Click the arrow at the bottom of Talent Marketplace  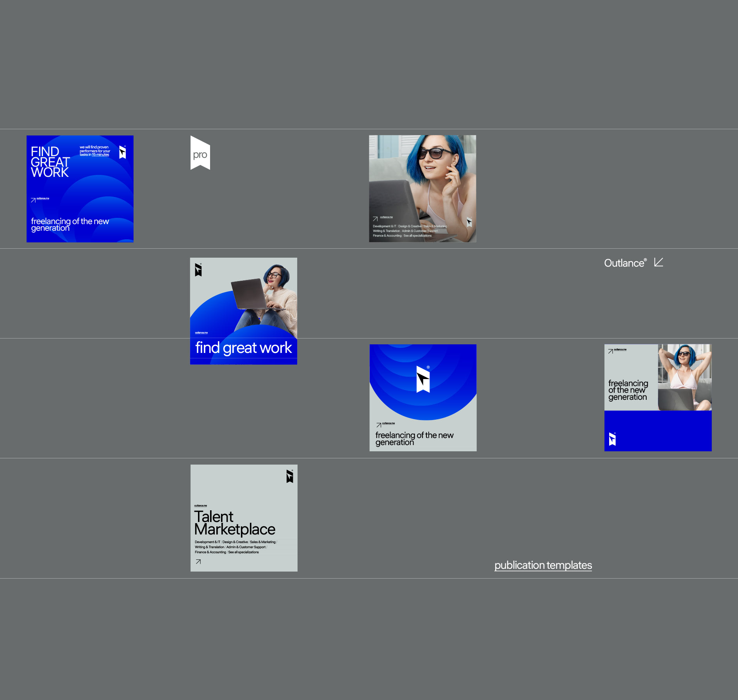point(198,561)
